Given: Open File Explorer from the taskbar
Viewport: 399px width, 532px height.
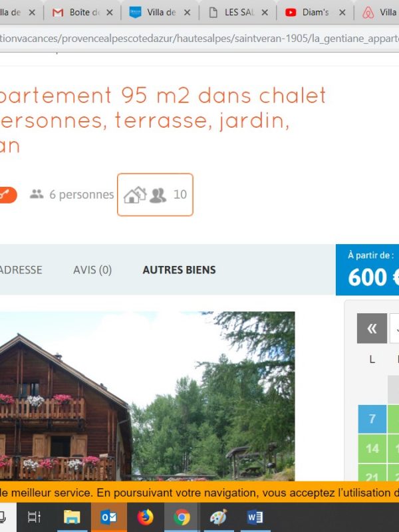Looking at the screenshot, I should [x=72, y=517].
